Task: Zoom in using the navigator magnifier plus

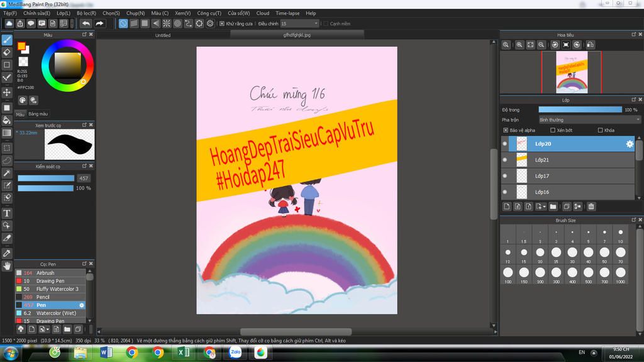Action: pos(519,45)
